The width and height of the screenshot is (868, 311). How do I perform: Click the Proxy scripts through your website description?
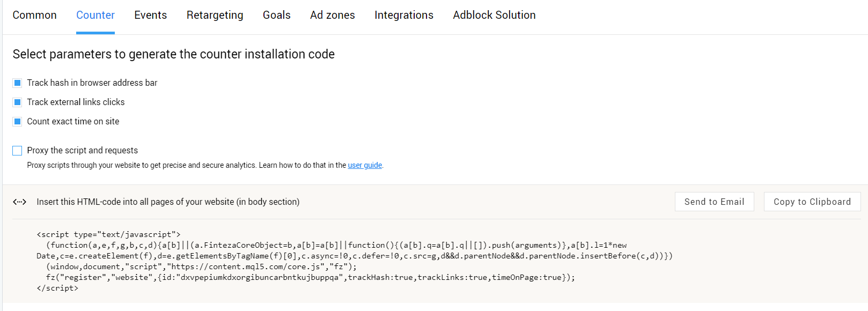tap(205, 165)
